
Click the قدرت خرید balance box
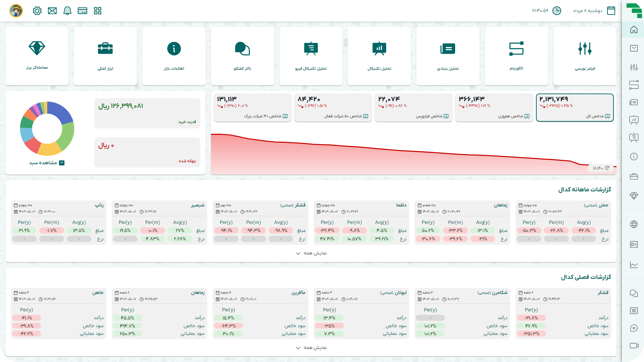point(147,113)
